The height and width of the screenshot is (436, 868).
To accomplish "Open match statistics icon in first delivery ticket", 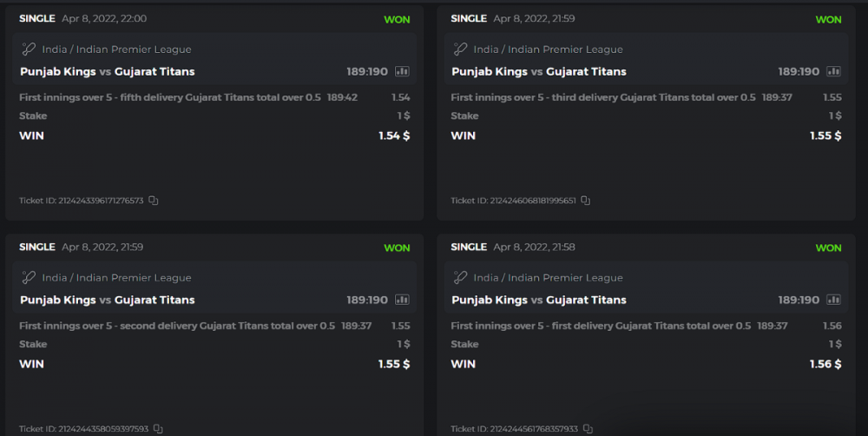I will (x=833, y=300).
